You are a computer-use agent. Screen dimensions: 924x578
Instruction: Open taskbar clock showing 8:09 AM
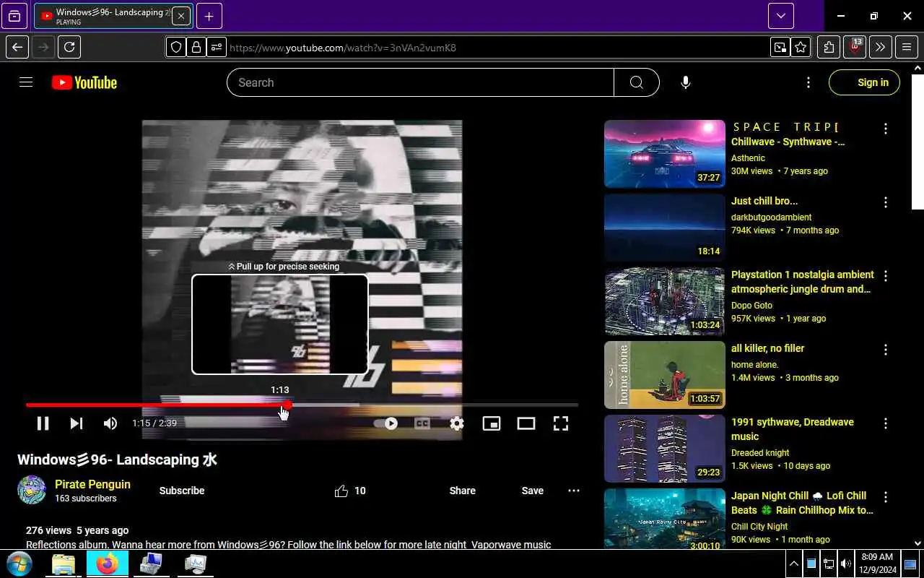[x=877, y=564]
